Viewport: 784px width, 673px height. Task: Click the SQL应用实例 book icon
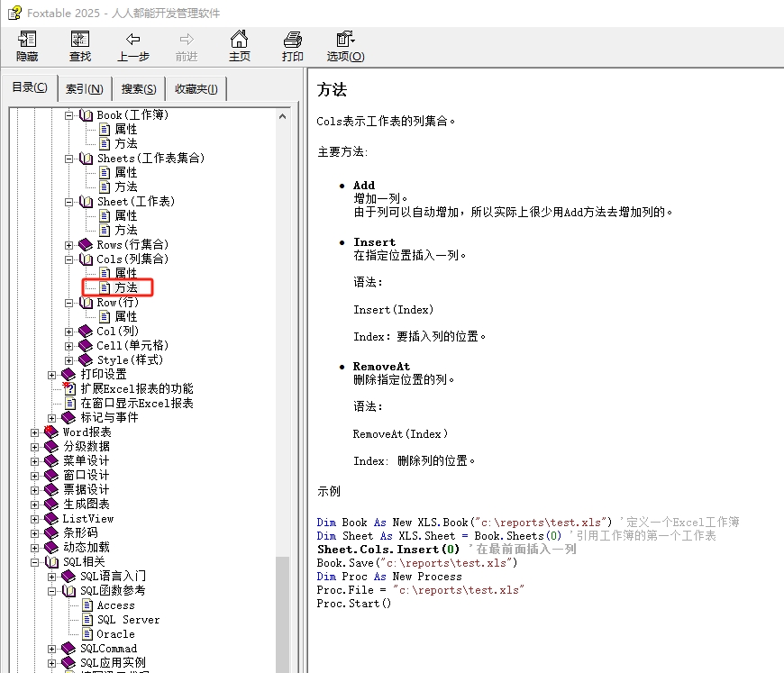click(x=68, y=663)
